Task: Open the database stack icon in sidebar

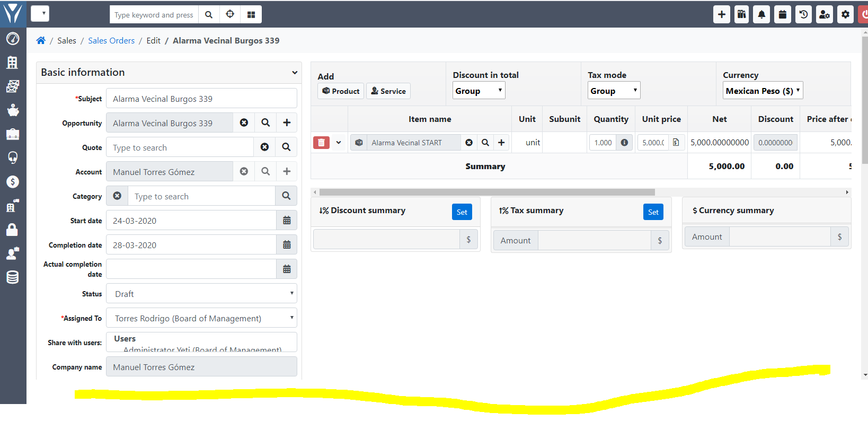Action: pyautogui.click(x=13, y=277)
